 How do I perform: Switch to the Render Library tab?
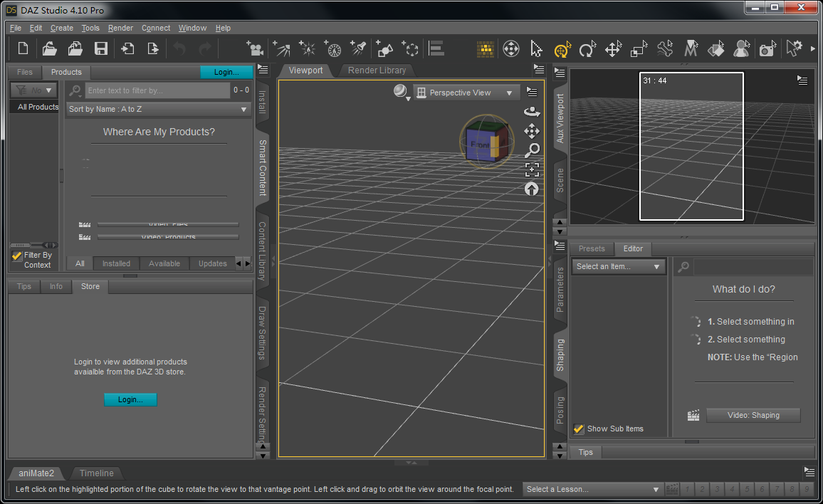point(377,70)
